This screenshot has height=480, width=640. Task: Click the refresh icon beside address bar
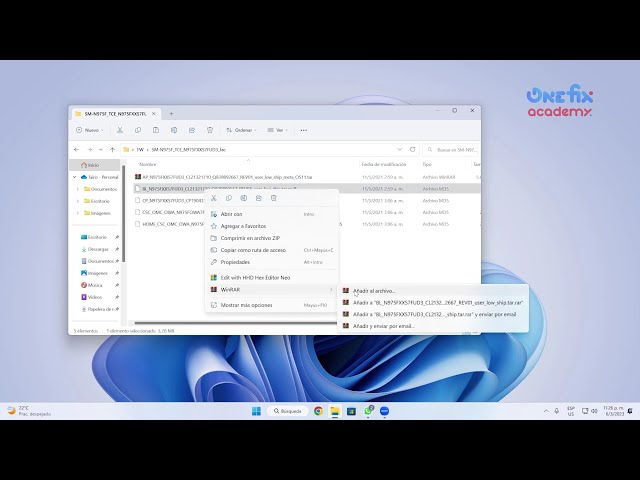coord(412,150)
